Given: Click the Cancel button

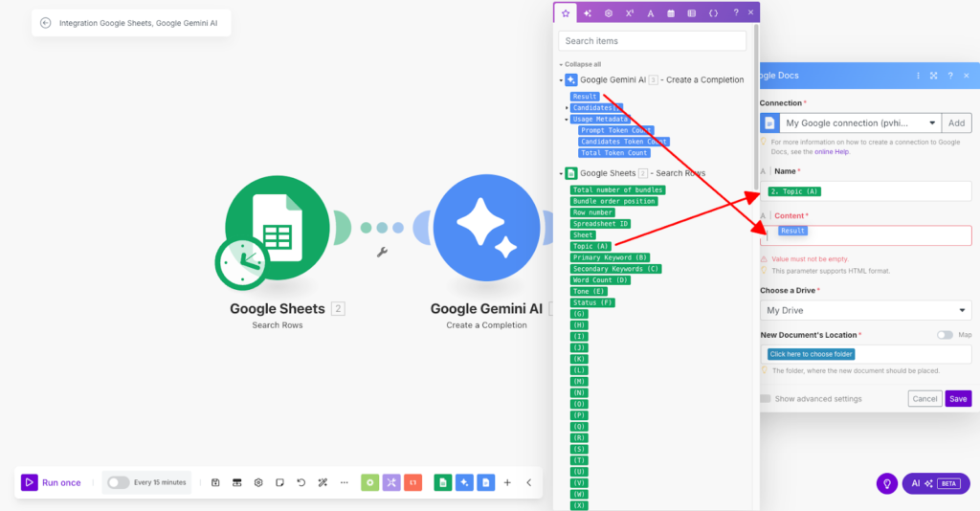Looking at the screenshot, I should [x=924, y=398].
